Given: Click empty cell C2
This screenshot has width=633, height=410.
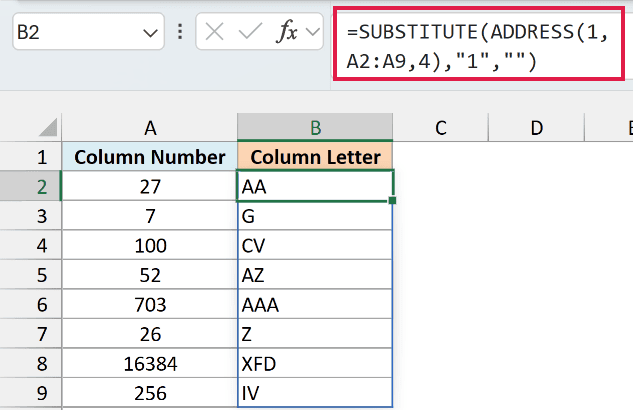Looking at the screenshot, I should [x=440, y=186].
